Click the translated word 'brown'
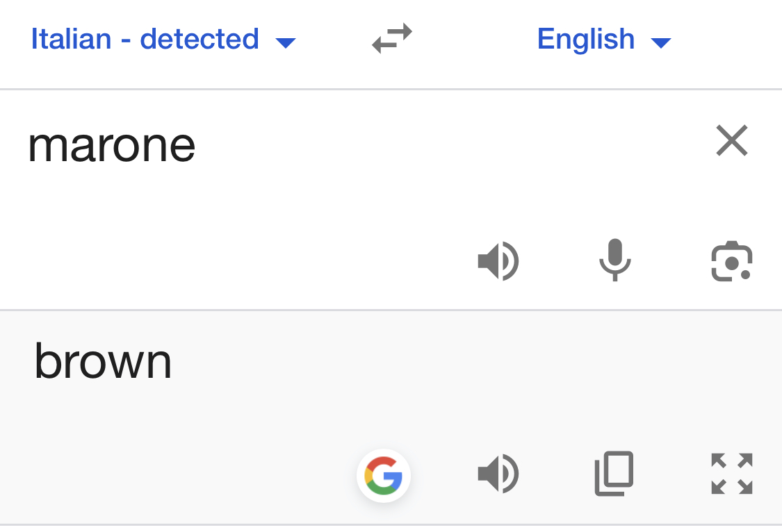Screen dimensions: 782x532 103,362
